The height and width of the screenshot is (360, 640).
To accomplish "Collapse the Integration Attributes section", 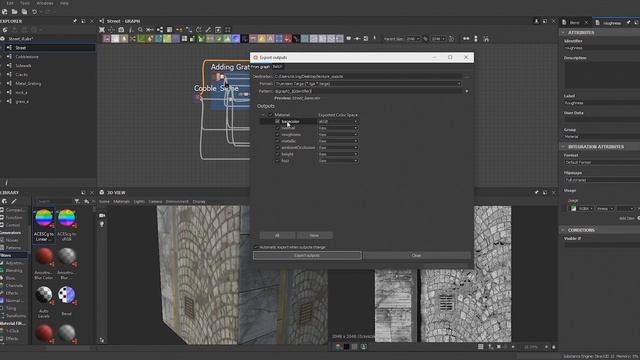I will click(x=563, y=147).
